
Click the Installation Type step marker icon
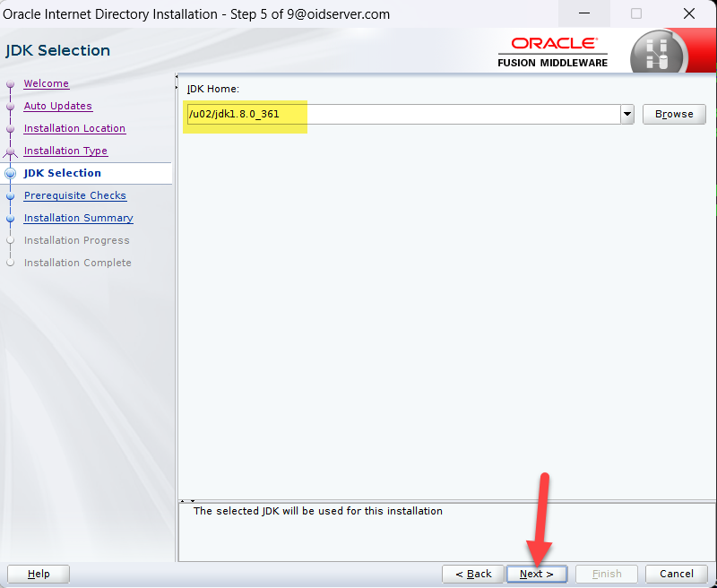(x=11, y=151)
